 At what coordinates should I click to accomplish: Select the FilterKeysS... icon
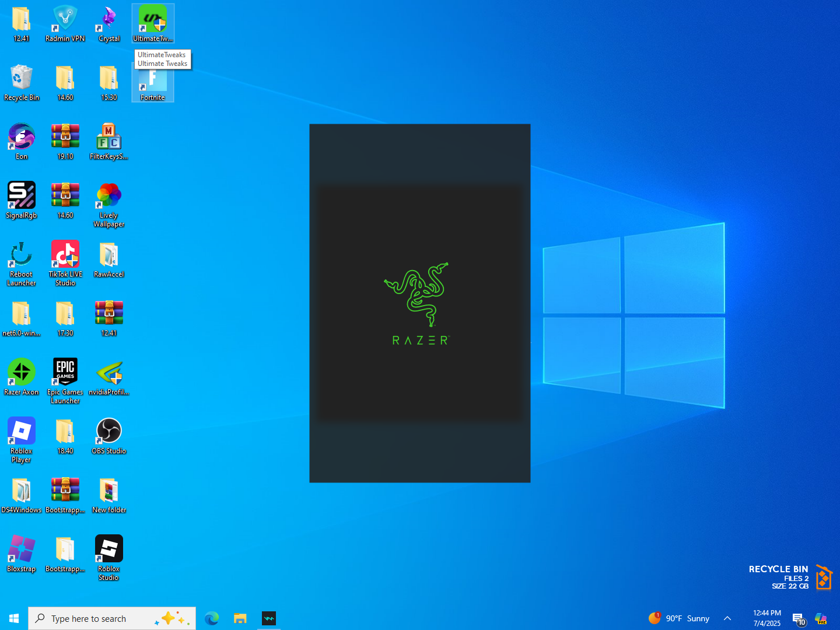coord(109,142)
